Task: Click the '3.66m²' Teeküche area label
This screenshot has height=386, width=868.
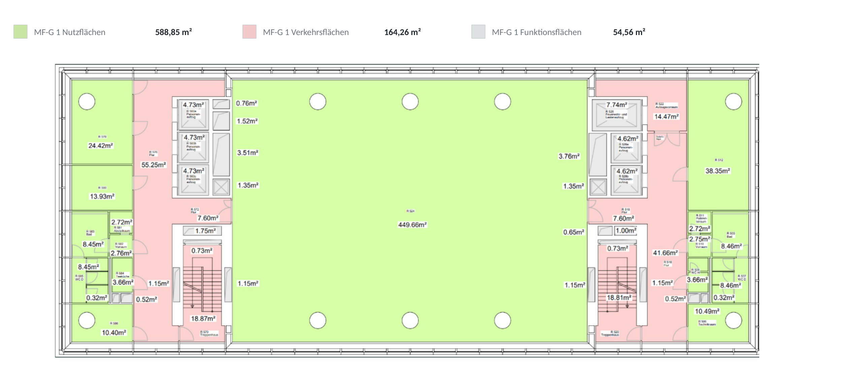Action: tap(123, 283)
